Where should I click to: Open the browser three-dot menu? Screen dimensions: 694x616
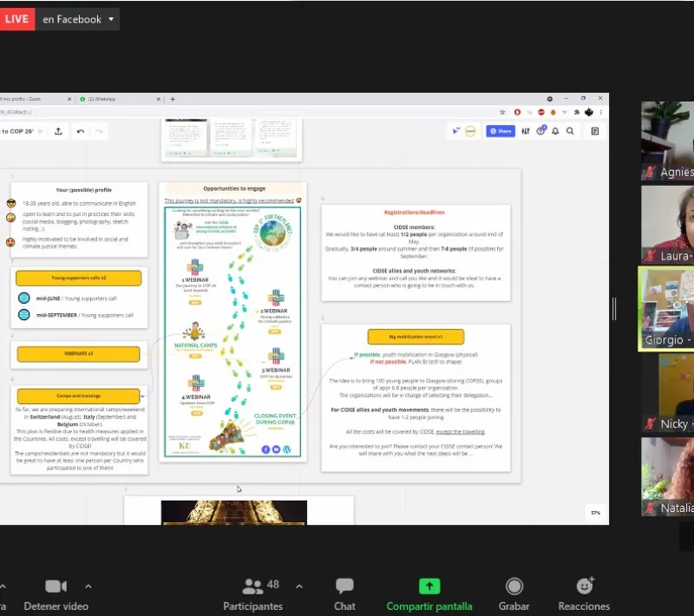600,112
